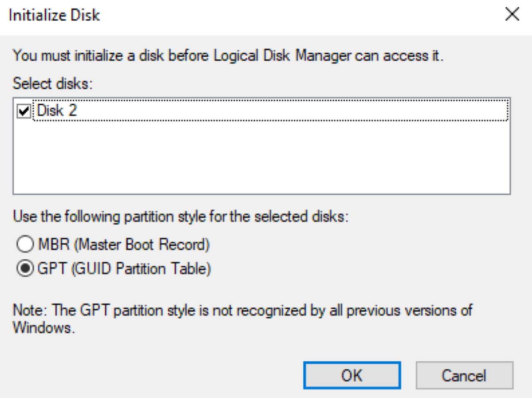Select the GPT radio button
The width and height of the screenshot is (532, 398).
pos(24,269)
